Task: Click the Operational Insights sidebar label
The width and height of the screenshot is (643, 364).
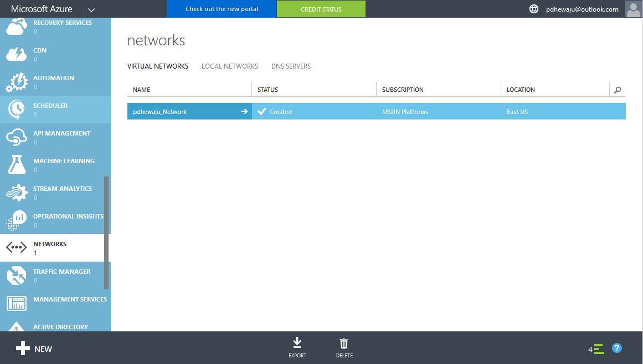Action: (69, 216)
